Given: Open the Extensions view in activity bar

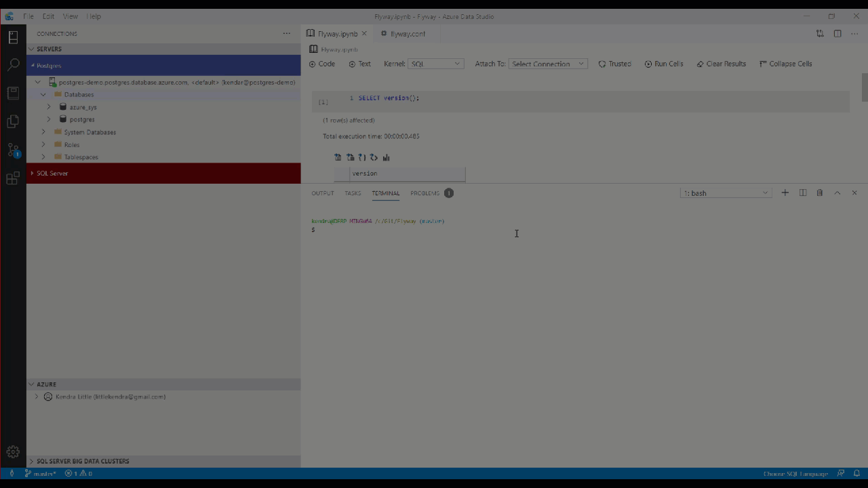Looking at the screenshot, I should coord(13,178).
